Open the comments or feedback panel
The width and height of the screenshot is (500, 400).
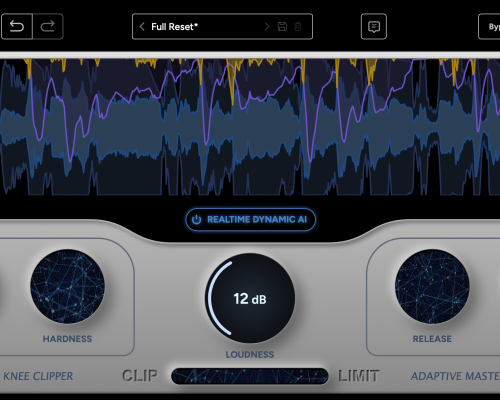374,26
